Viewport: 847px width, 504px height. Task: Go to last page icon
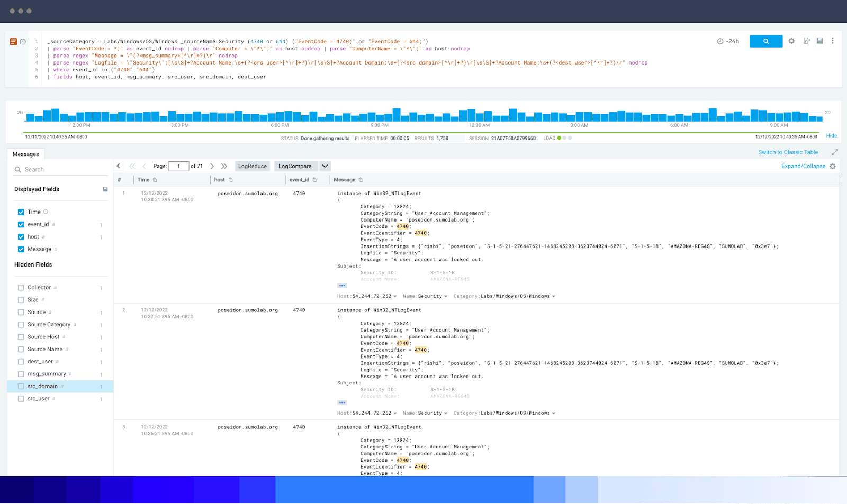click(224, 166)
